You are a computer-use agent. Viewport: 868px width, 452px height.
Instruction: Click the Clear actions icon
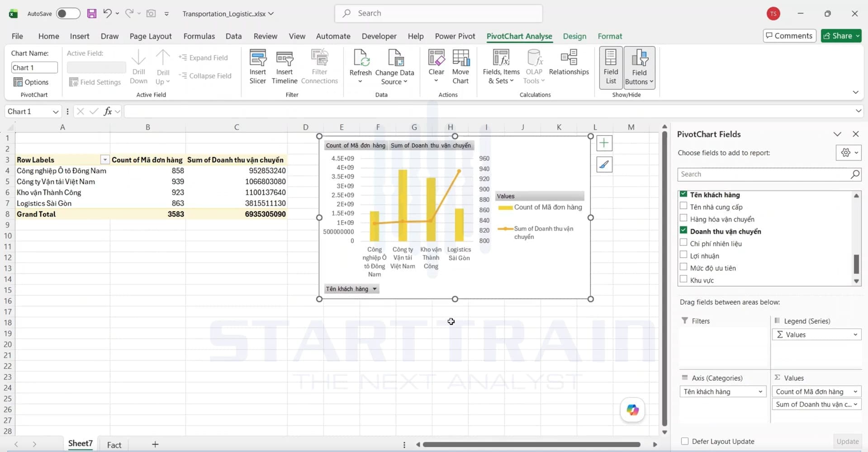(436, 67)
